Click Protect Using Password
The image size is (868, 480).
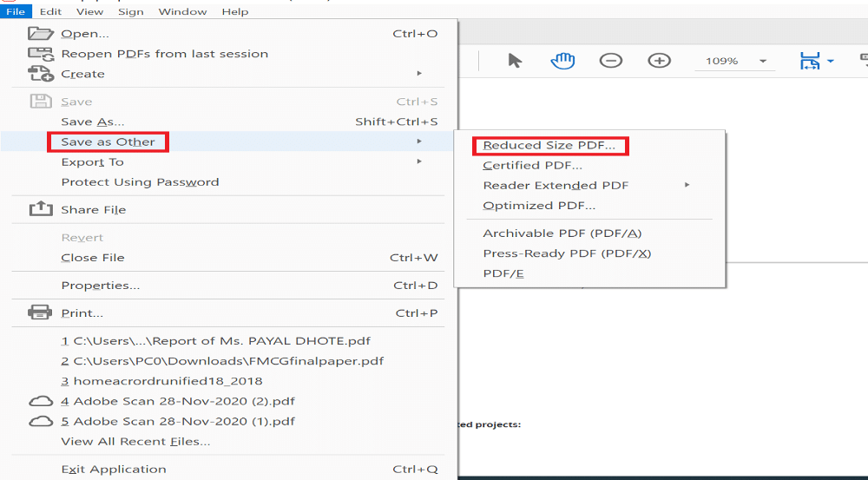tap(140, 182)
